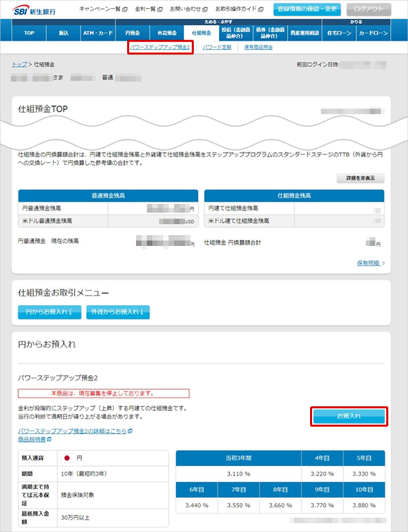Click 米ドル普通預金残高 row label
Viewport: 408px width, 532px height.
(x=47, y=221)
